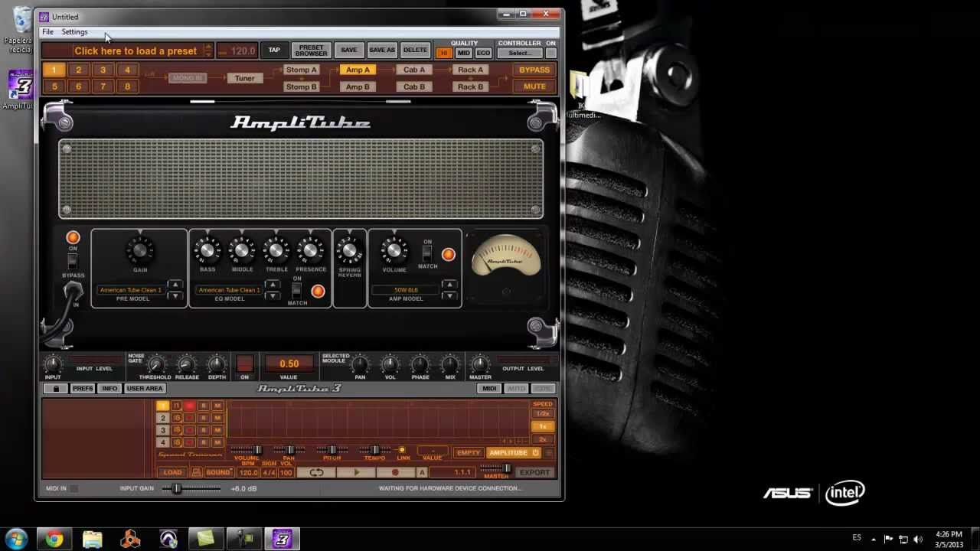Switch to Stomp A module
Viewport: 980px width, 551px height.
[301, 70]
